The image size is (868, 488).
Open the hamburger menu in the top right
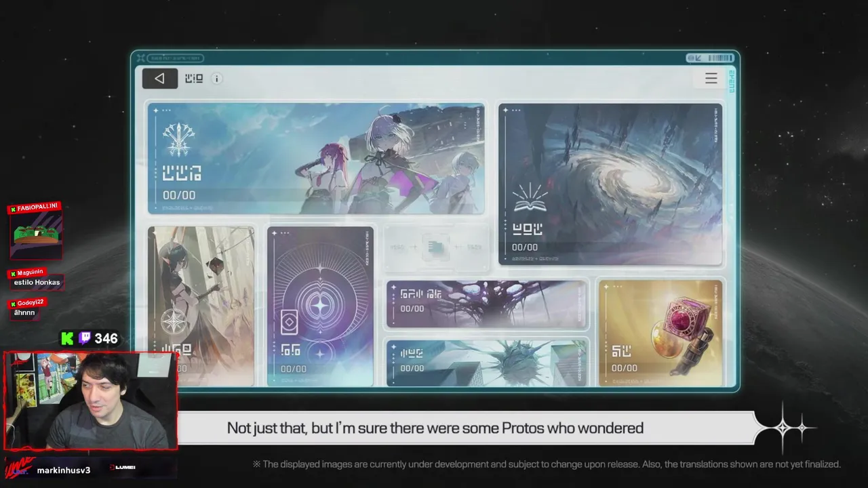(711, 79)
